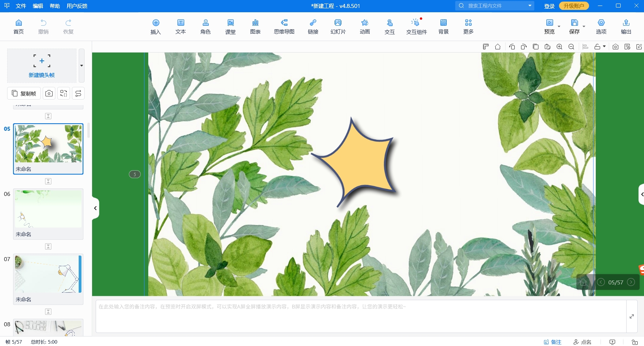Image resolution: width=644 pixels, height=346 pixels.
Task: Open the 角色 character tool
Action: click(x=206, y=26)
